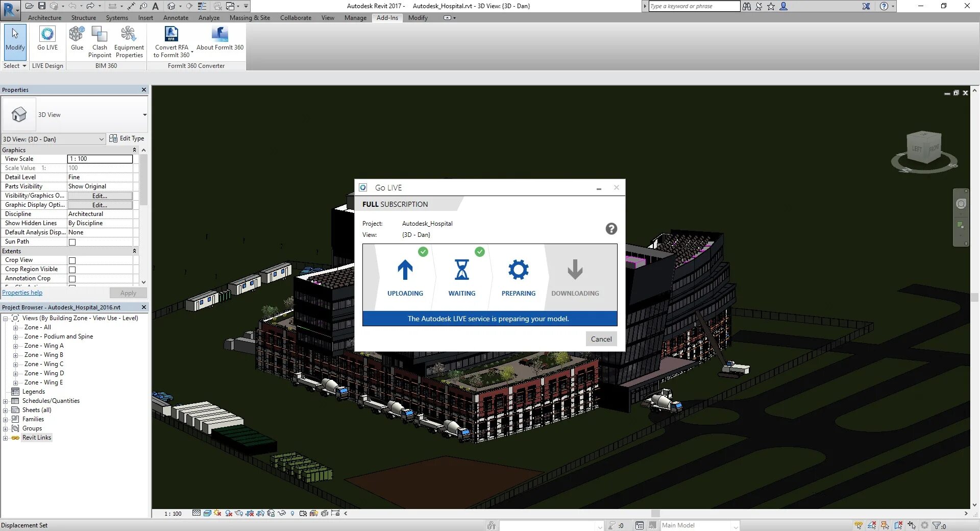Click the Favorites star icon in title bar
The height and width of the screenshot is (531, 980).
point(771,6)
